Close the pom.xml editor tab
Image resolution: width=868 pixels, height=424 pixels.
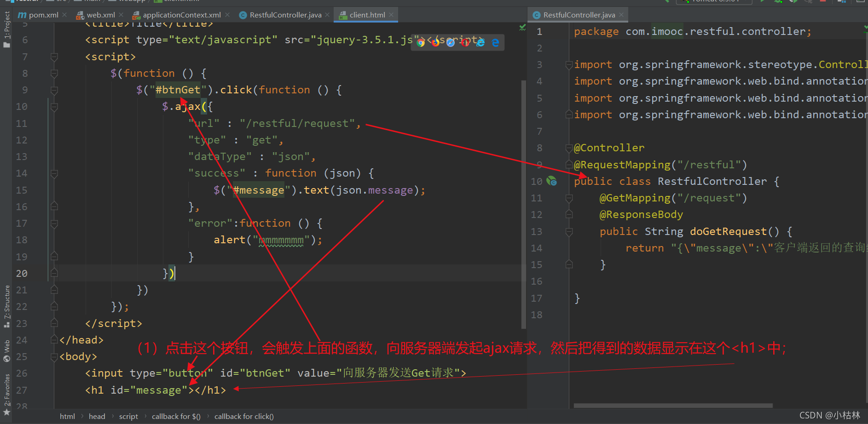click(64, 15)
